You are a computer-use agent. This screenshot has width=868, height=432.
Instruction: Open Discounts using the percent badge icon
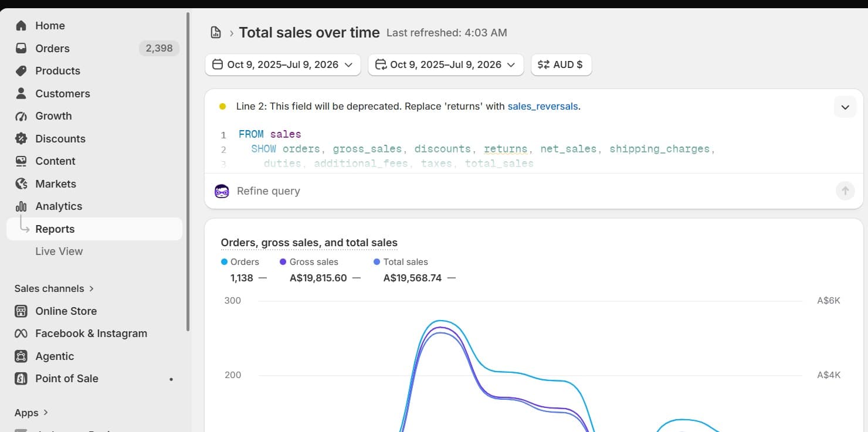pyautogui.click(x=21, y=138)
